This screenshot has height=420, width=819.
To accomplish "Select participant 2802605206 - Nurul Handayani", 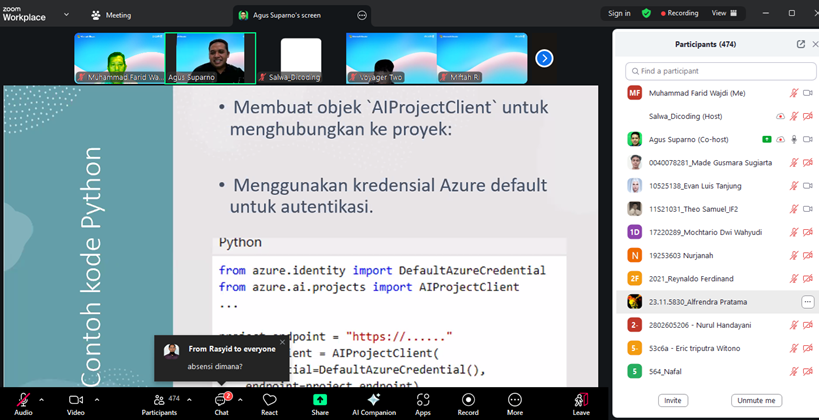I will click(717, 325).
